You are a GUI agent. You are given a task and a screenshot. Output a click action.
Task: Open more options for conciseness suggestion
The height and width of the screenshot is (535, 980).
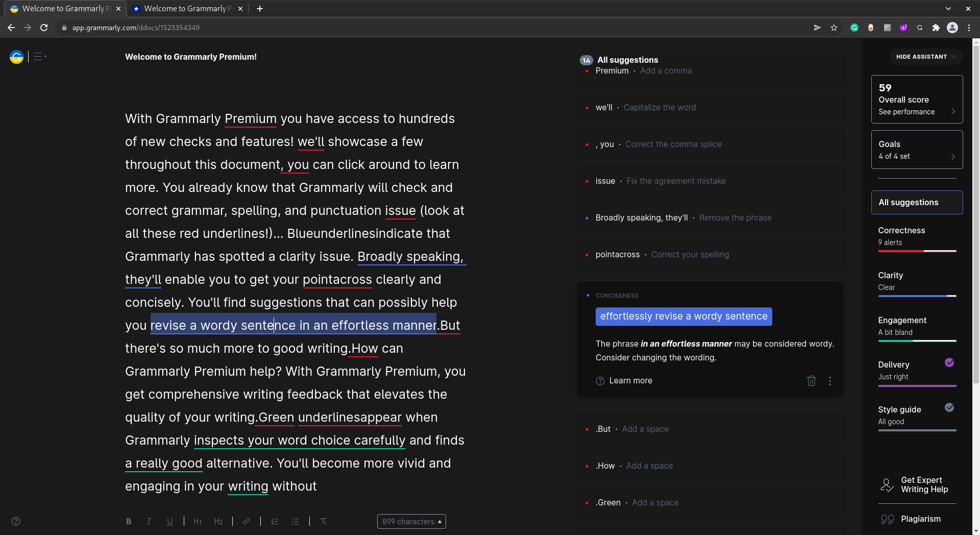click(830, 381)
